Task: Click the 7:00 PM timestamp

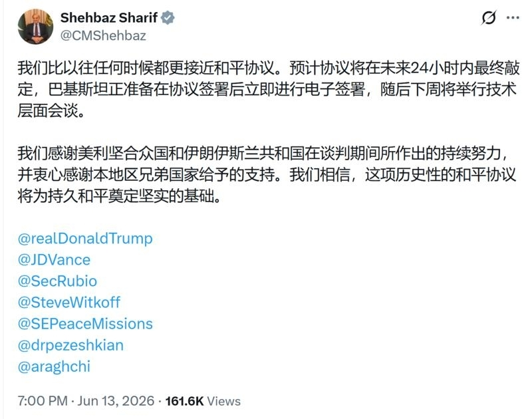Action: pos(43,401)
